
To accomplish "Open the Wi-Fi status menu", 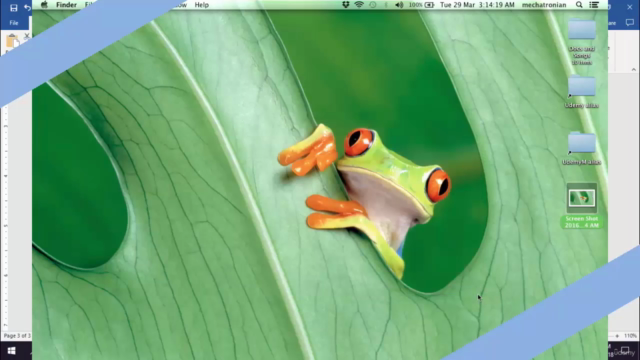I will click(359, 5).
